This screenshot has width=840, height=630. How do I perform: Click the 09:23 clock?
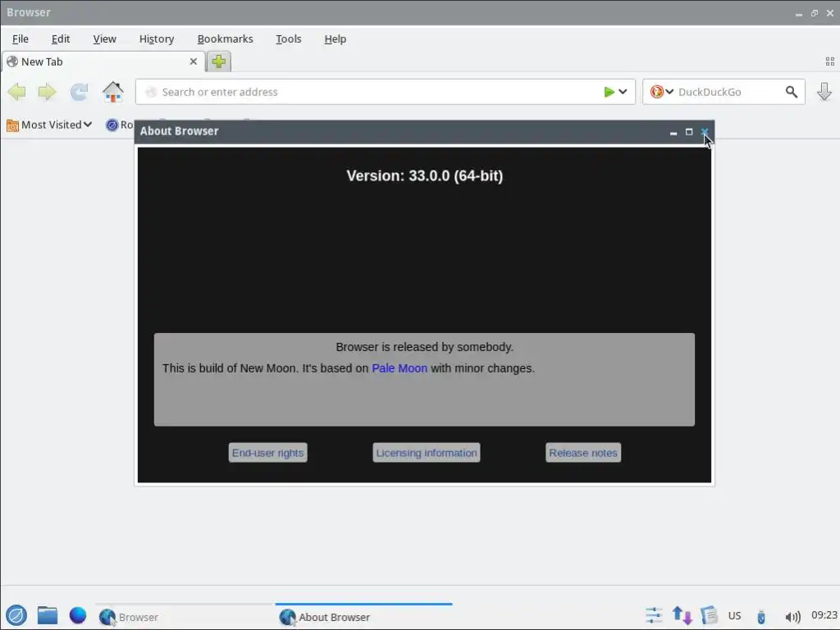(824, 615)
